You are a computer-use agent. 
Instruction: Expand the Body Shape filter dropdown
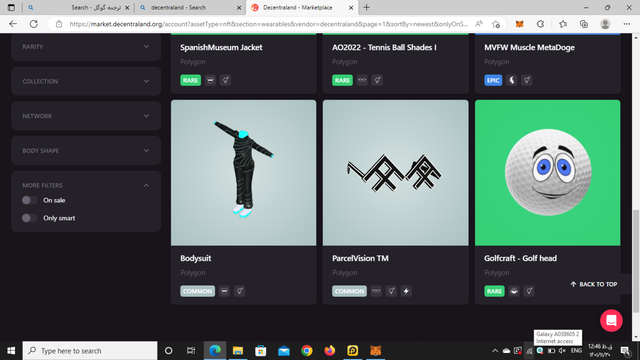pos(86,151)
